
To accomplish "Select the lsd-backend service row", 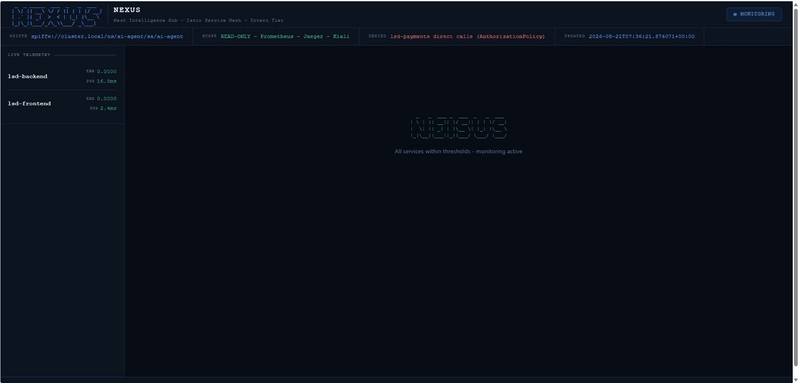I will pyautogui.click(x=63, y=76).
